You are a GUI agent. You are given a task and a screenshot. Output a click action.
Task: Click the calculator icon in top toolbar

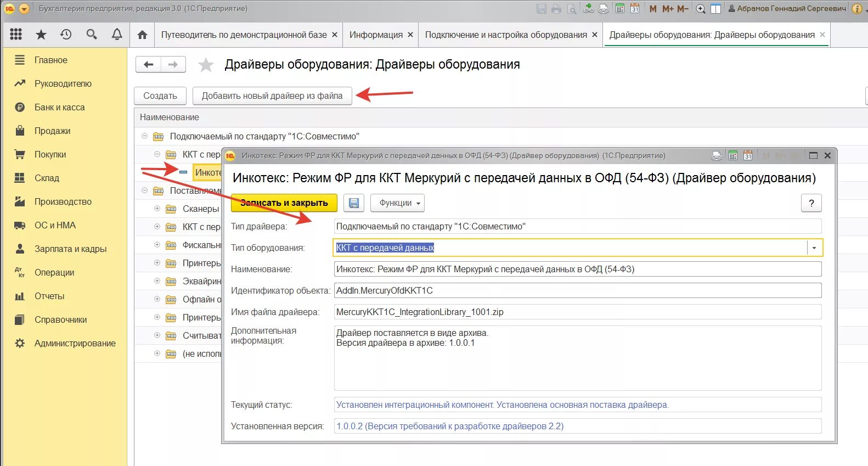click(620, 9)
